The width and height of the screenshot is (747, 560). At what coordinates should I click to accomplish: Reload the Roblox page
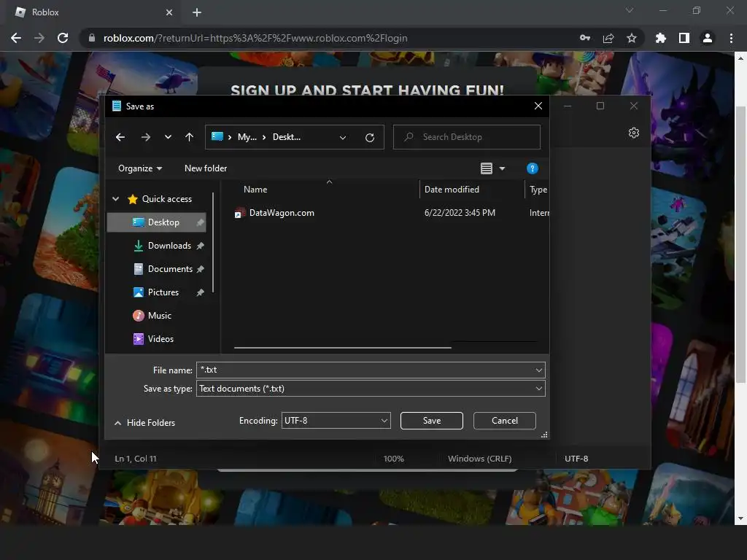pos(63,38)
